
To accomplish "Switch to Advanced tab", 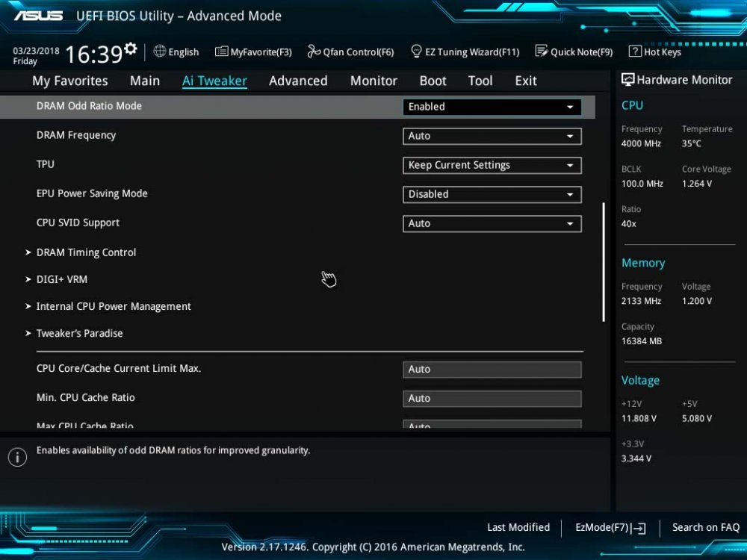I will pos(298,81).
